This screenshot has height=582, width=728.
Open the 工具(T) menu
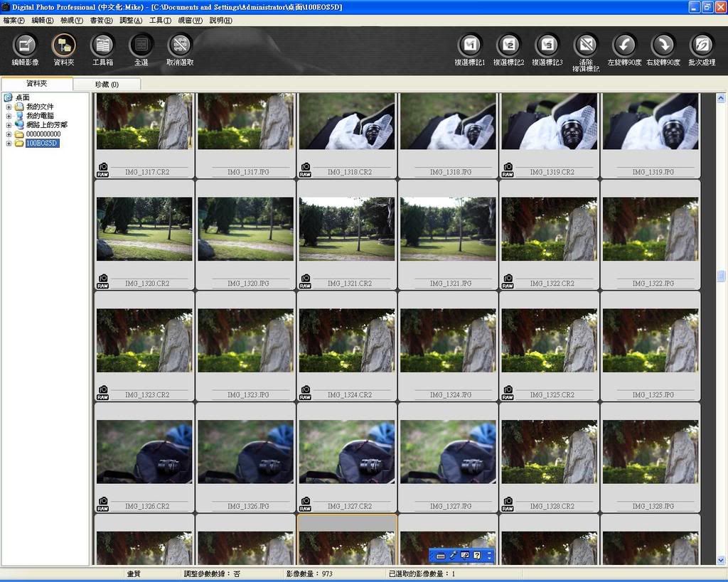(x=160, y=21)
